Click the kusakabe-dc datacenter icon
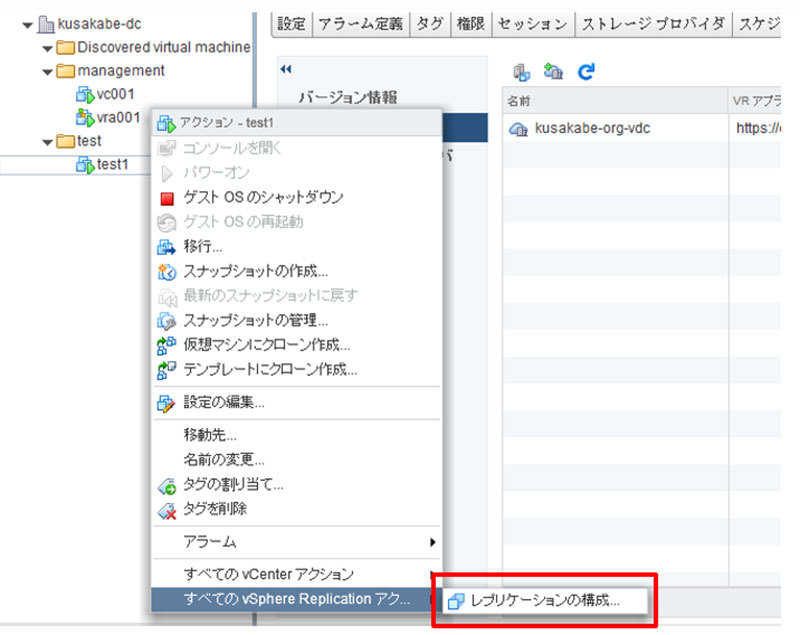This screenshot has height=635, width=800. click(46, 24)
